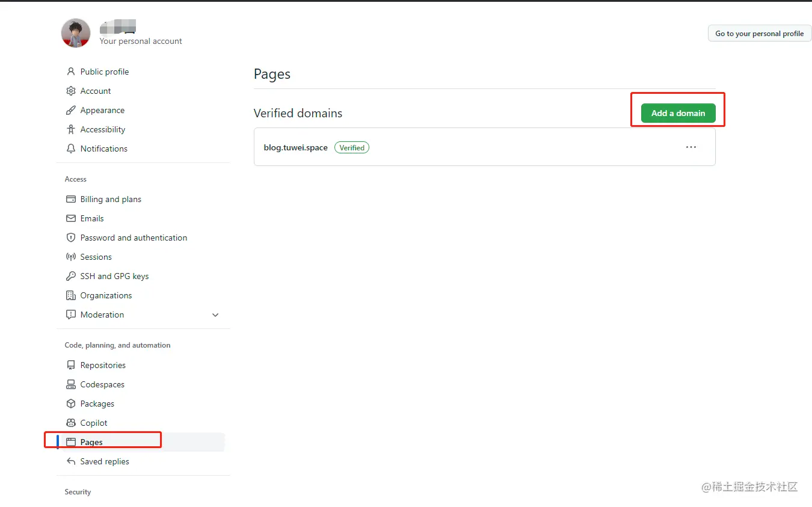812x507 pixels.
Task: Click the Access section header
Action: tap(76, 179)
